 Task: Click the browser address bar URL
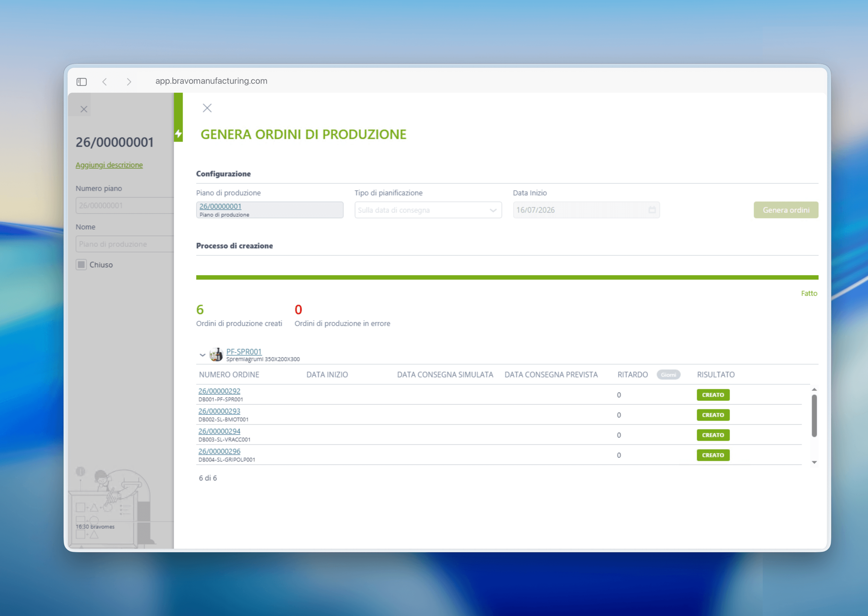211,81
